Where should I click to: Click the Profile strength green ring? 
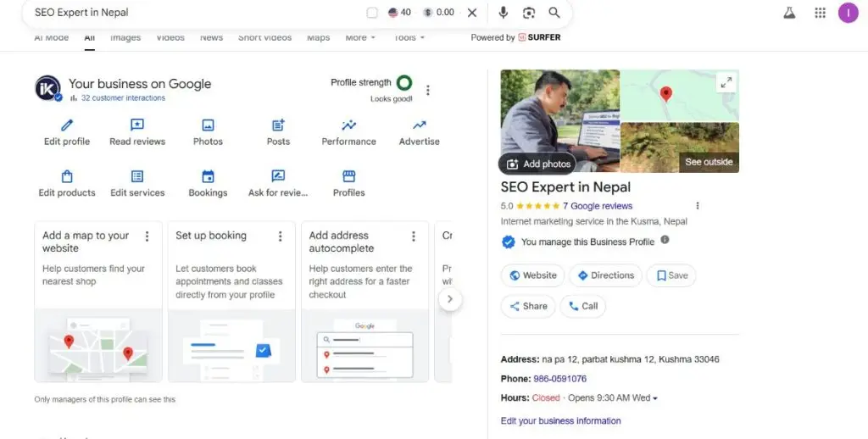click(404, 83)
